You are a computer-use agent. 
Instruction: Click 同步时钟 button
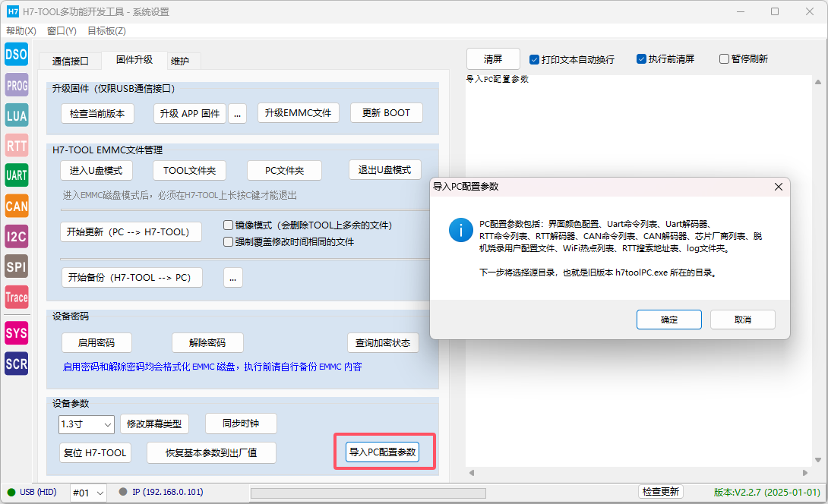tap(241, 424)
